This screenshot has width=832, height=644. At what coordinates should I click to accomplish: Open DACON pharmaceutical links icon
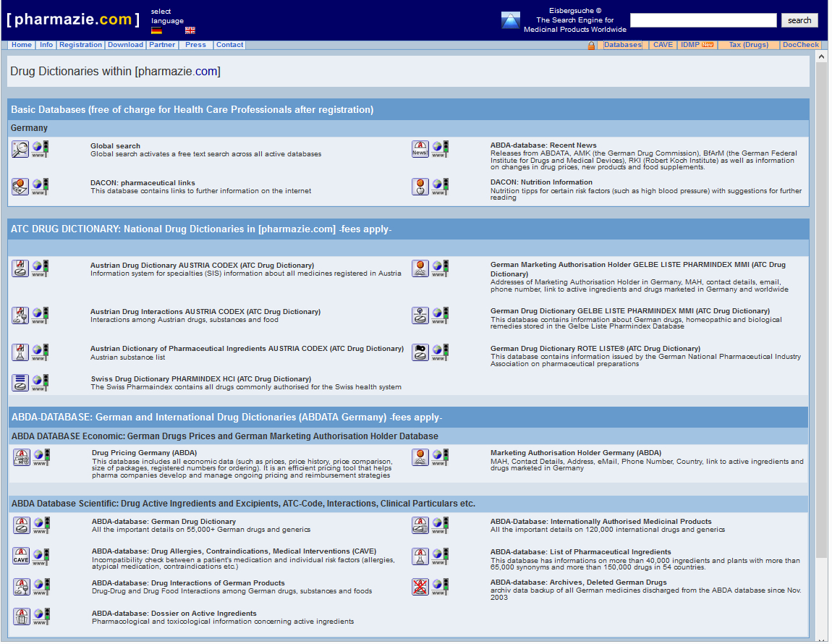tap(20, 187)
